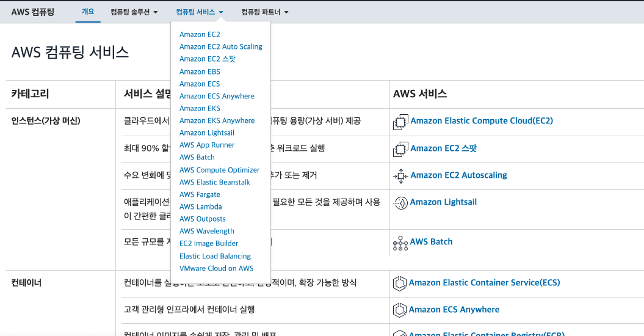Screen dimensions: 644x336
Task: Select AWS Fargate menu item
Action: pos(200,194)
